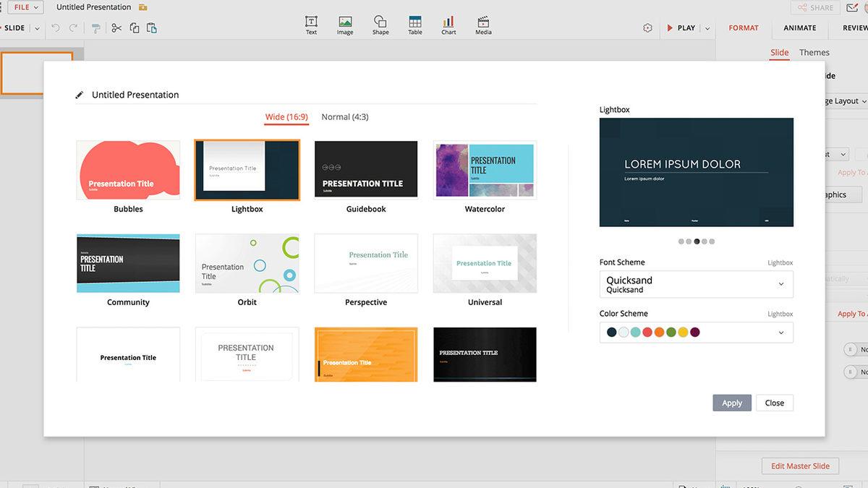
Task: Open the settings gear next to Play
Action: click(x=647, y=28)
